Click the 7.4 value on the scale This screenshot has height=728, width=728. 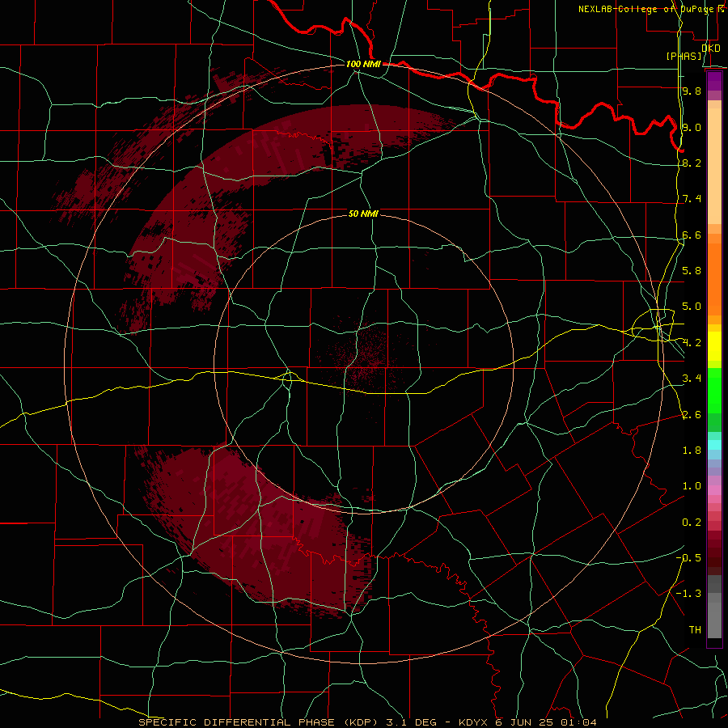coord(692,199)
